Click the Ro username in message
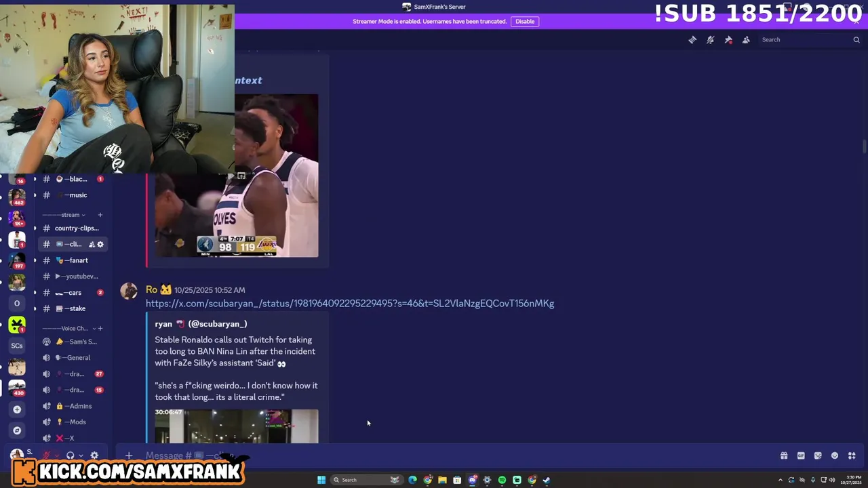 tap(151, 290)
